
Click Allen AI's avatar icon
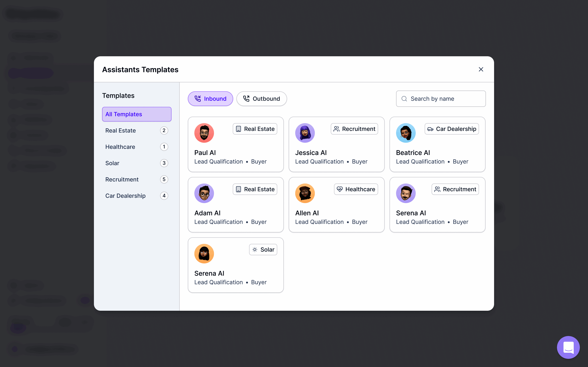(x=305, y=193)
